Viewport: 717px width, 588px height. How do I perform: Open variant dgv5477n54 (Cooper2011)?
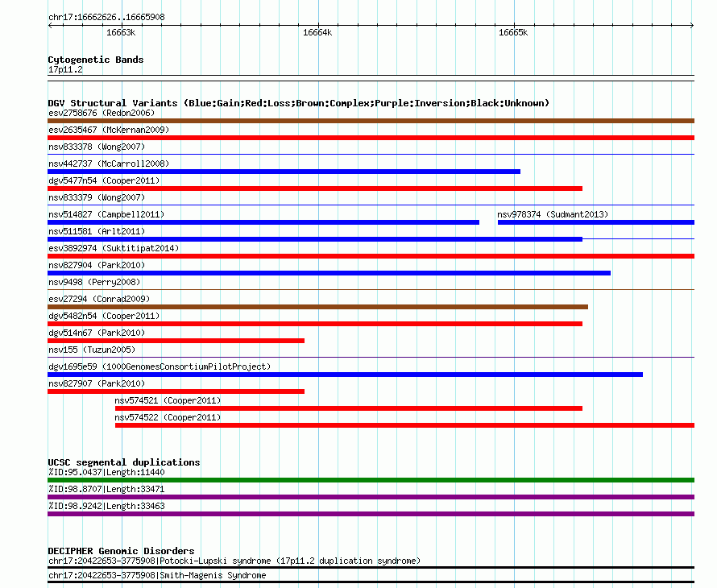(104, 180)
